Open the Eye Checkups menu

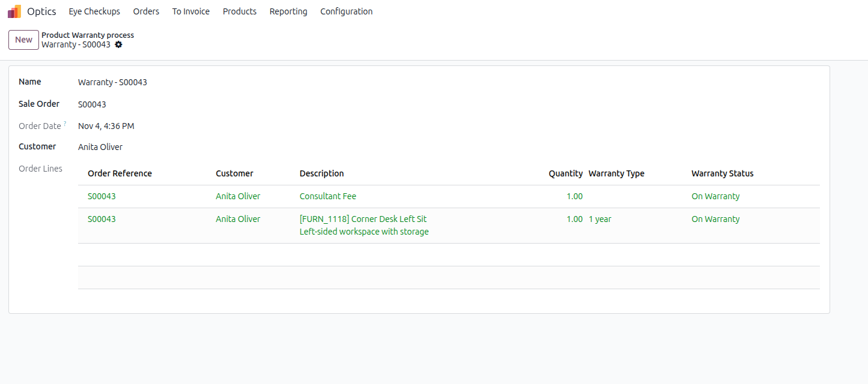click(94, 11)
